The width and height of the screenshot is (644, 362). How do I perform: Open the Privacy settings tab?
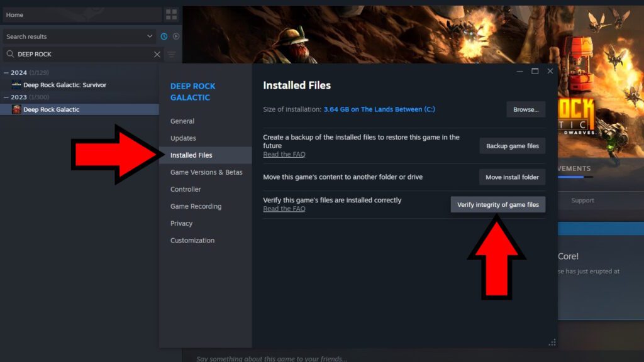[x=206, y=223]
